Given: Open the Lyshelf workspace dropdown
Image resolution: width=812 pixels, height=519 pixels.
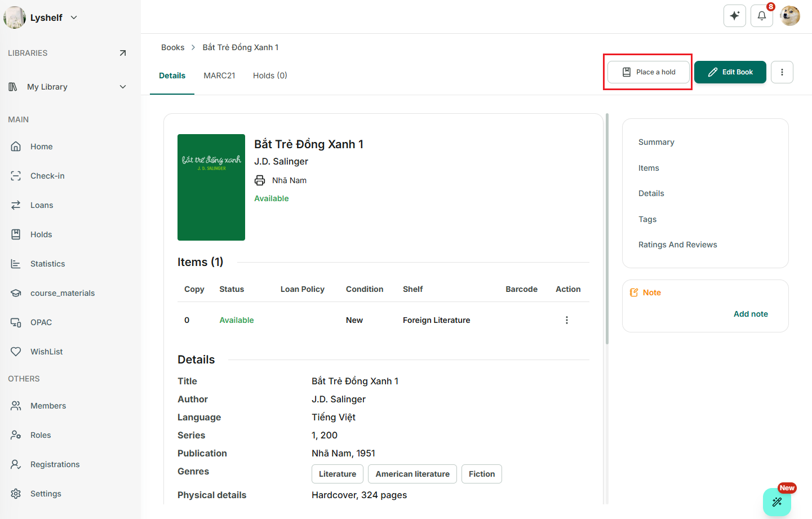Looking at the screenshot, I should click(74, 17).
